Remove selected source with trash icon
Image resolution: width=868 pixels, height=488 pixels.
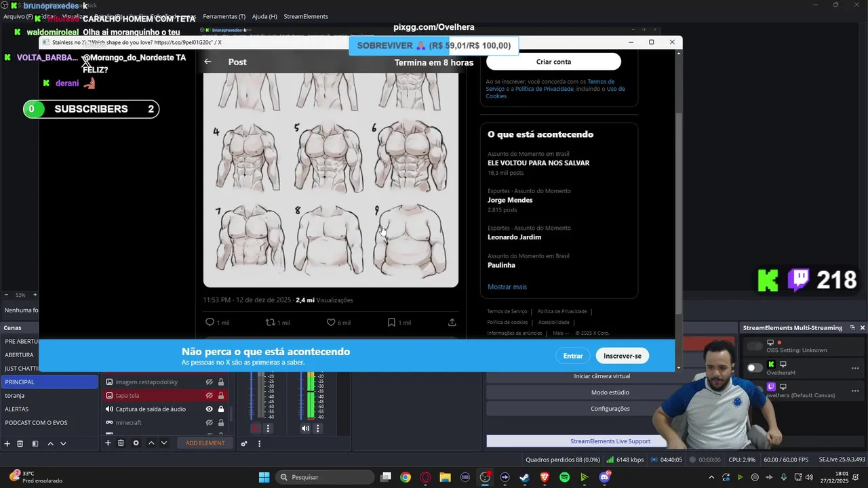pos(121,443)
